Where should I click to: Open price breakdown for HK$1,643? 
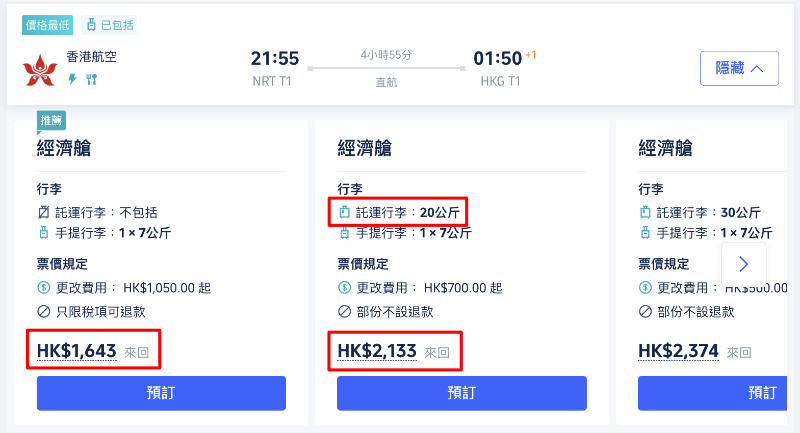click(x=77, y=351)
